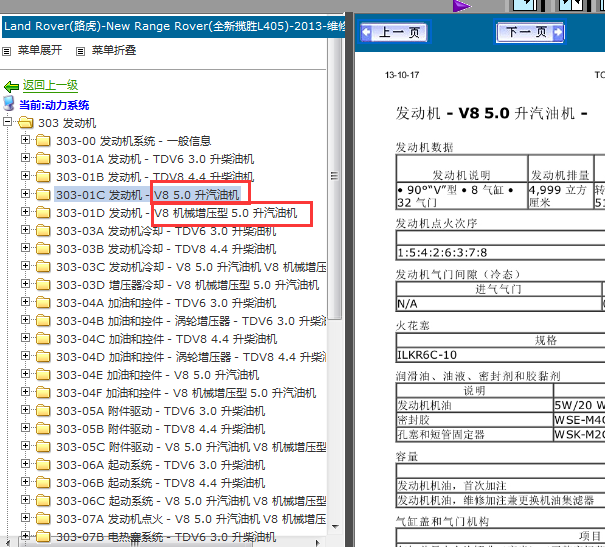Screen dimensions: 605x547
Task: Click the horizontal scrollbar right arrow
Action: pyautogui.click(x=318, y=543)
